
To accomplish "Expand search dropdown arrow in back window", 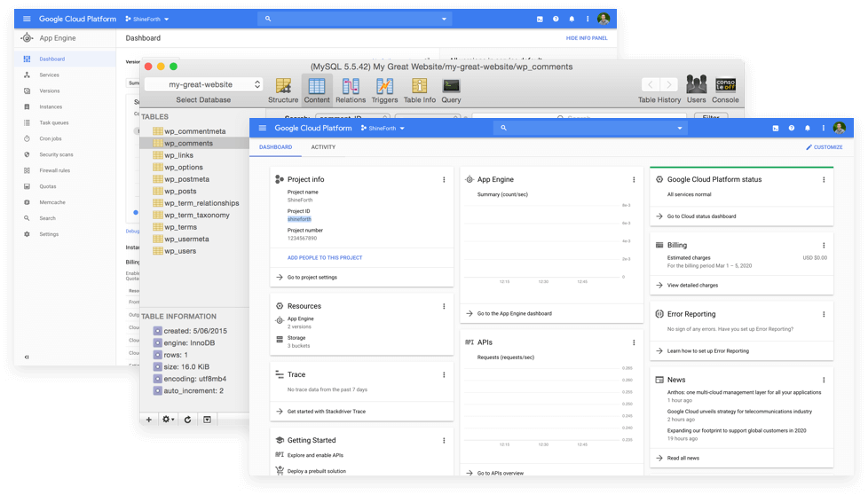I will click(x=444, y=19).
